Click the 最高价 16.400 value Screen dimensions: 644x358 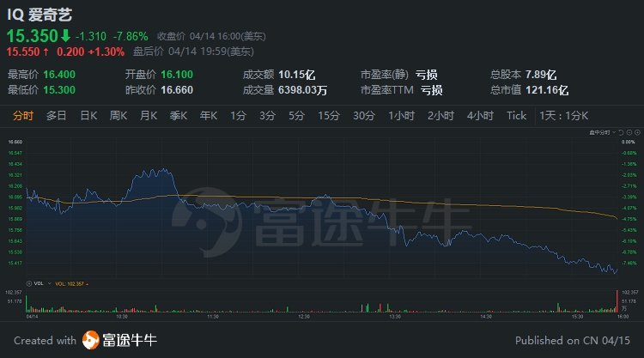point(59,75)
